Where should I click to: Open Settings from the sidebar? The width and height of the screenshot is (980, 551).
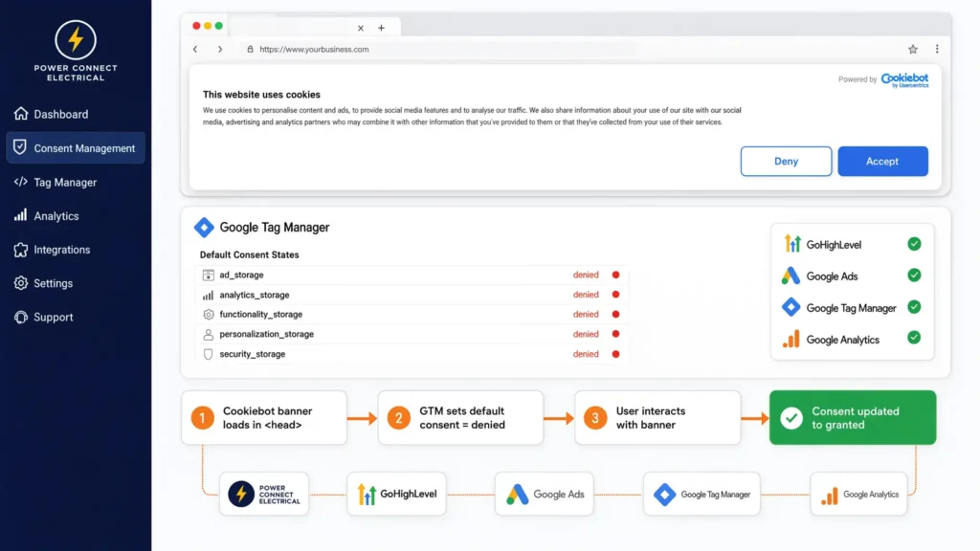[x=44, y=283]
